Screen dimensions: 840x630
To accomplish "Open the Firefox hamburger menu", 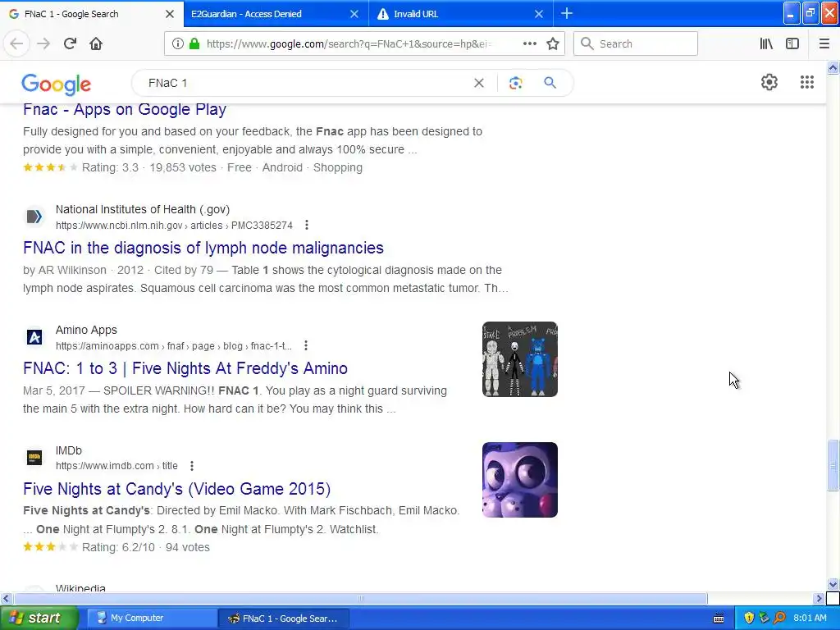I will 824,43.
